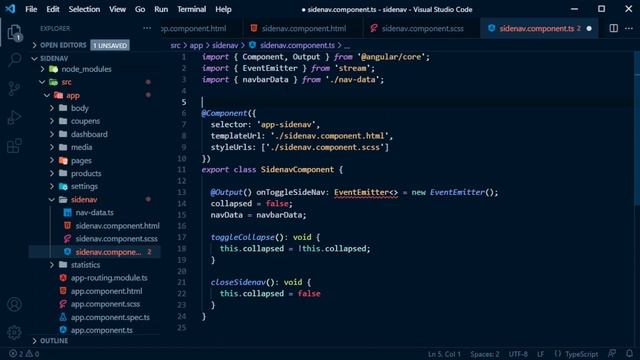Split the editor to the right

[613, 28]
